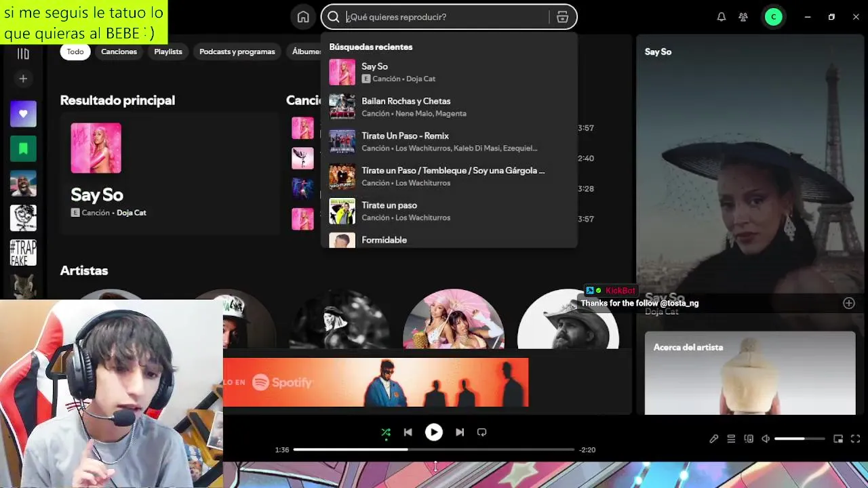This screenshot has width=868, height=488.
Task: Open recent search Tirate Un Paso - Remix
Action: tap(449, 142)
